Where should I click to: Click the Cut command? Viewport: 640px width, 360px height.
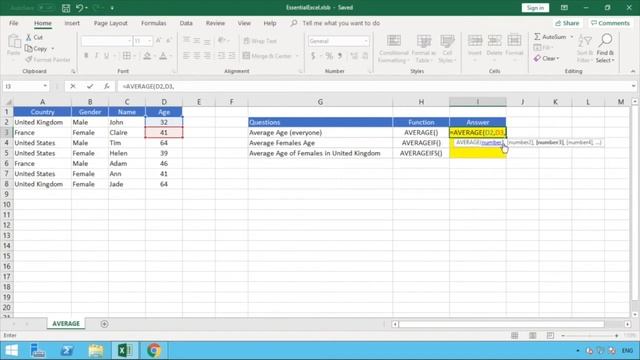34,37
